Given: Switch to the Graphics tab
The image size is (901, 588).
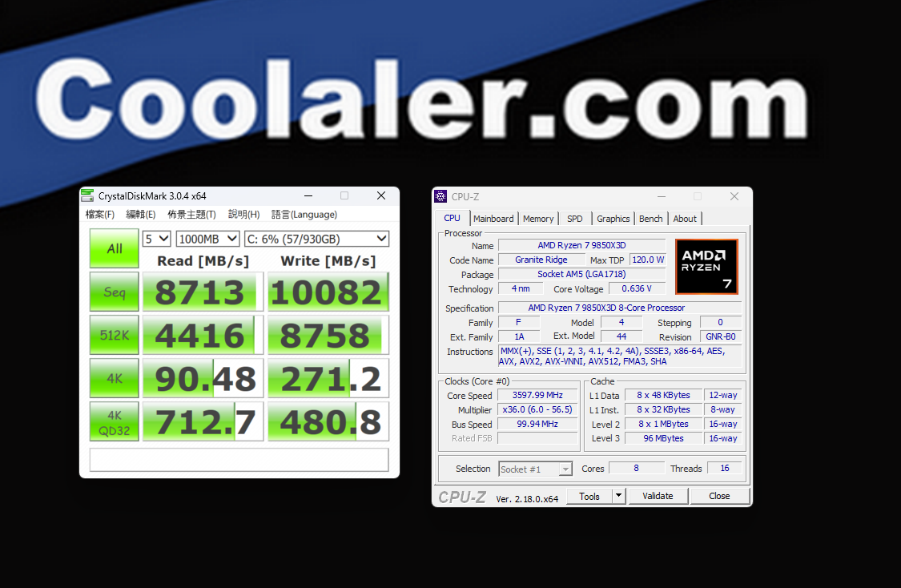Looking at the screenshot, I should coord(613,219).
